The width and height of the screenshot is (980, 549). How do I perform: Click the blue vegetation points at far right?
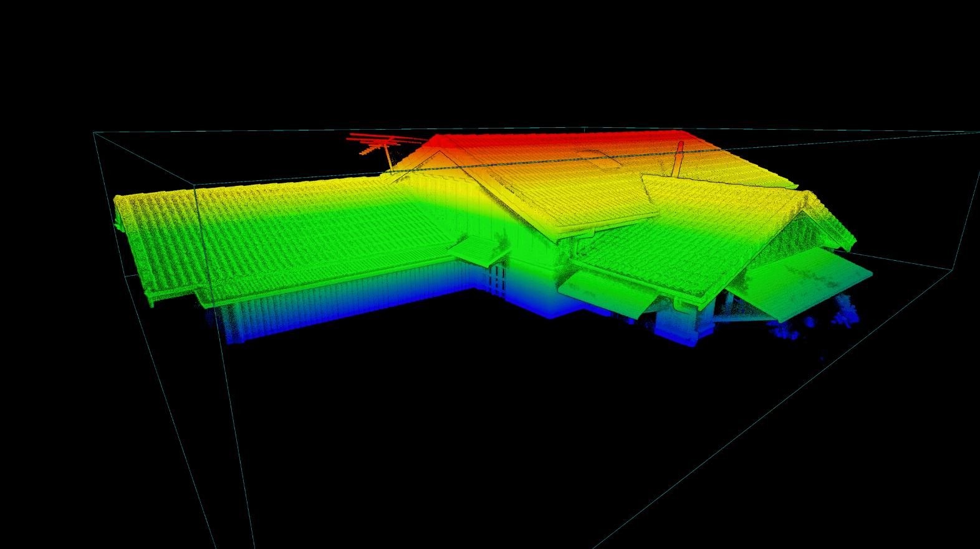pos(845,312)
